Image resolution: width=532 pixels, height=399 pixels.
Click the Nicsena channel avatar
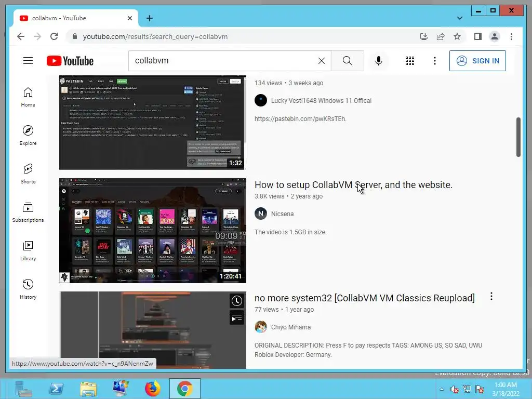pyautogui.click(x=261, y=214)
